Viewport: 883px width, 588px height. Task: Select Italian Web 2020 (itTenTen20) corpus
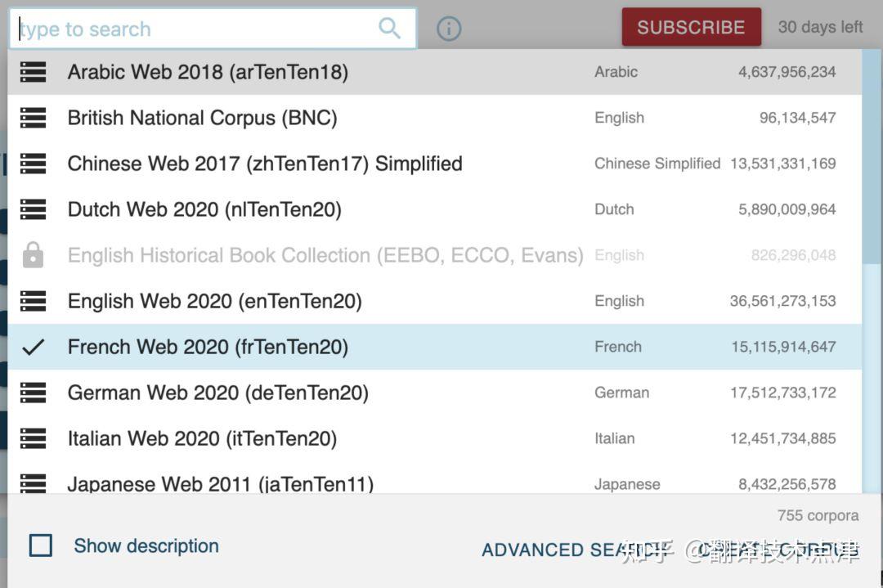pyautogui.click(x=202, y=438)
